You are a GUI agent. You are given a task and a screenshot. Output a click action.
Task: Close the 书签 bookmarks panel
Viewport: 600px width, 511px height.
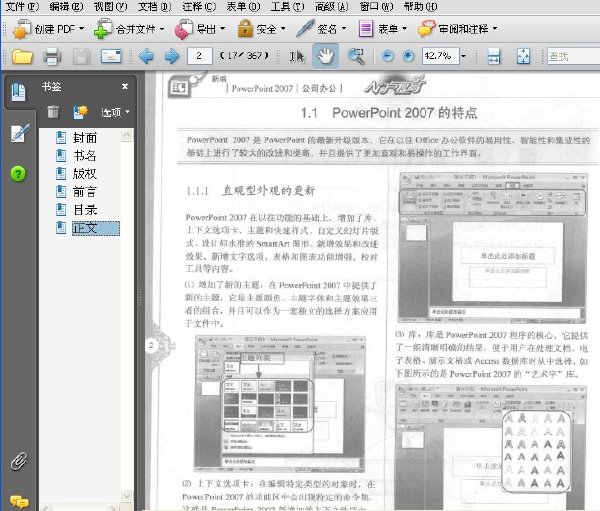(125, 87)
